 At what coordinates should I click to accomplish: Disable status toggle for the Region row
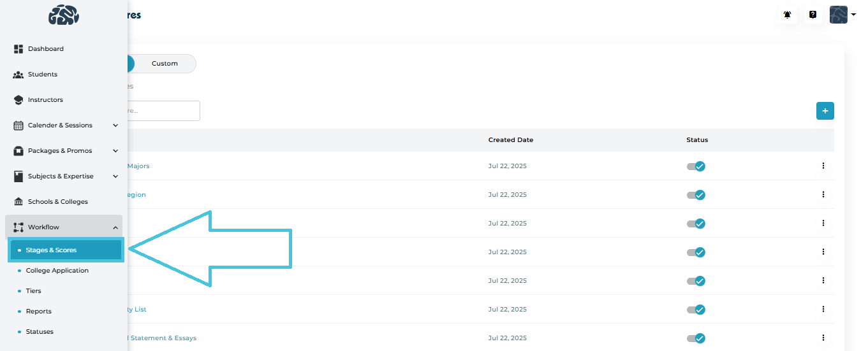(x=696, y=195)
